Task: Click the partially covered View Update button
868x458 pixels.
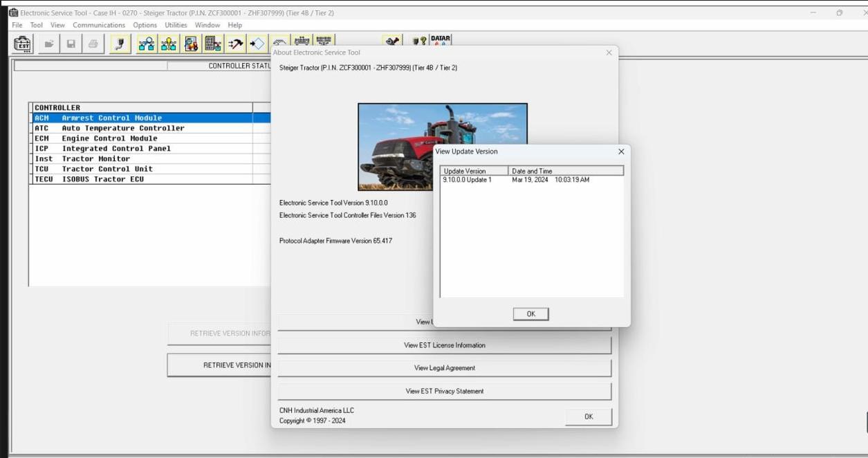Action: [x=355, y=322]
